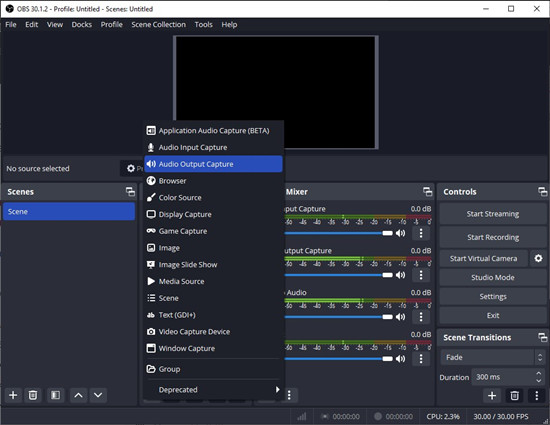This screenshot has width=550, height=425.
Task: Add an Image Slide Show source
Action: pyautogui.click(x=213, y=264)
